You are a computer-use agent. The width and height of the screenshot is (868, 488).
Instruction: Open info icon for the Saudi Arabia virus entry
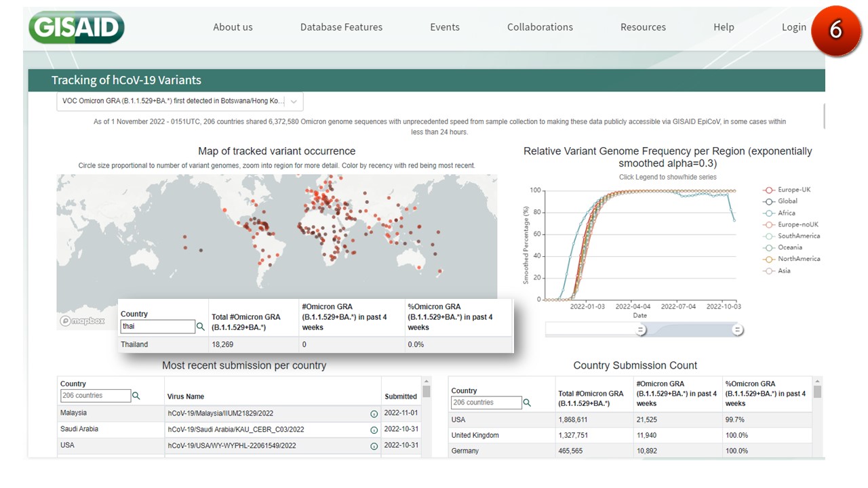tap(374, 430)
